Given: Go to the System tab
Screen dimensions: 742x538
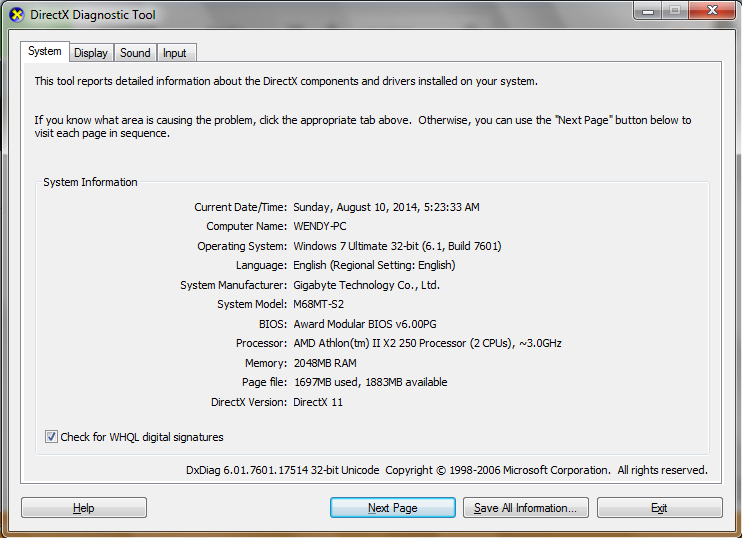Looking at the screenshot, I should 44,51.
